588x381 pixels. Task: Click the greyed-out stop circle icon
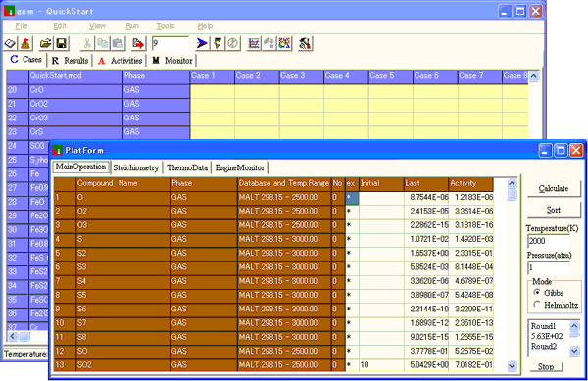[x=232, y=44]
